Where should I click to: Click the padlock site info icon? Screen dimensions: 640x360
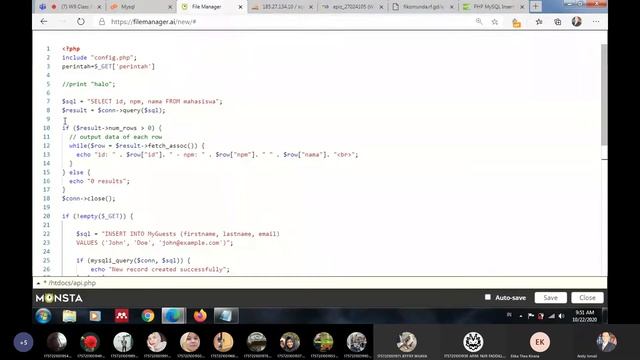[102, 22]
